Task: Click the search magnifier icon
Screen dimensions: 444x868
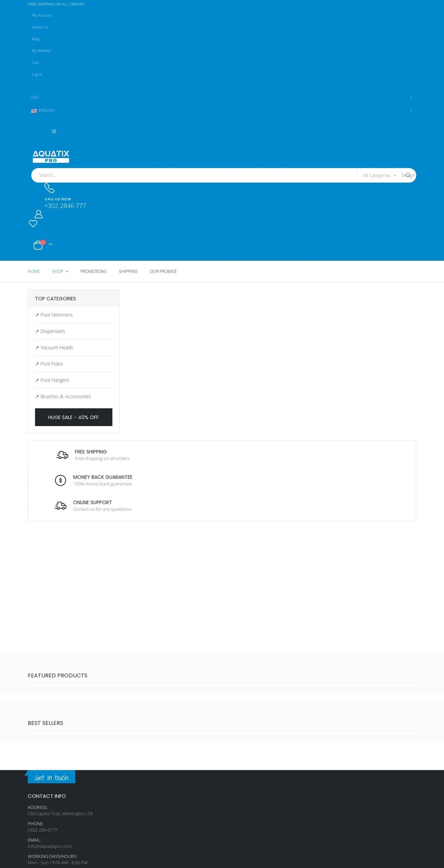Action: [x=408, y=175]
